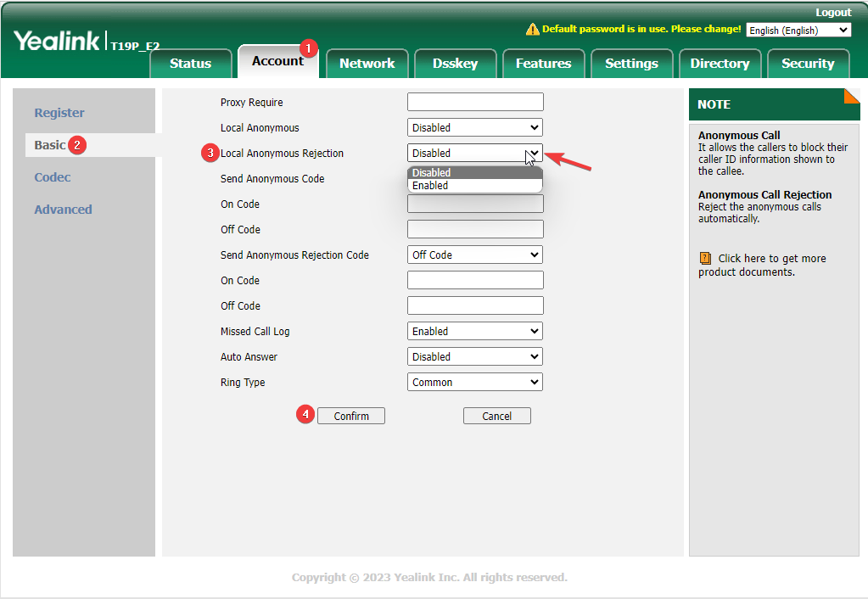The height and width of the screenshot is (599, 868).
Task: Switch to the Network tab
Action: [367, 64]
